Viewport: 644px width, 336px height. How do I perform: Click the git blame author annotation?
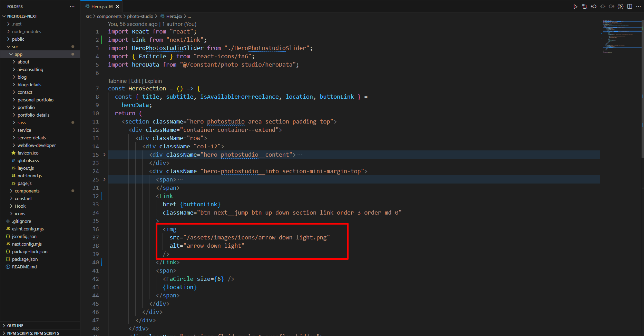pos(152,24)
